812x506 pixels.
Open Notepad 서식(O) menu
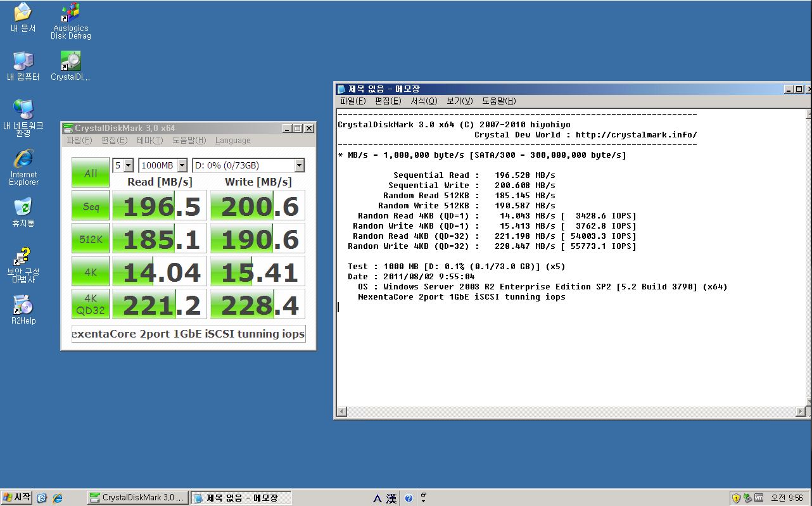(x=424, y=101)
